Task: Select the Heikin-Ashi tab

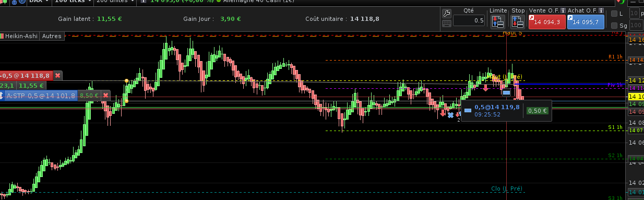Action: [x=19, y=36]
